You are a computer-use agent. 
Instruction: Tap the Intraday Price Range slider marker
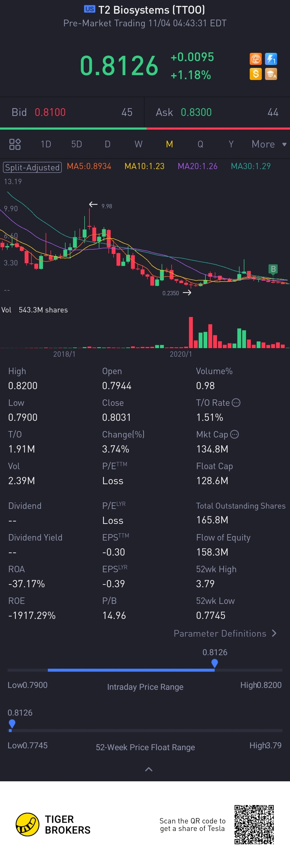215,663
